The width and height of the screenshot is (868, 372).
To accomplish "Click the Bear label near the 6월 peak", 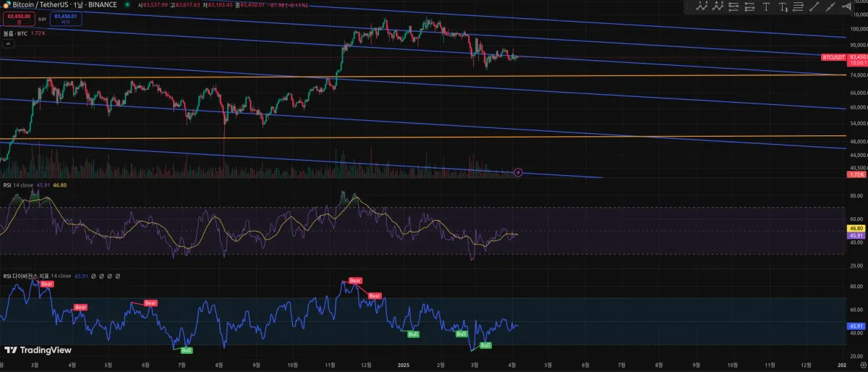I will [150, 303].
